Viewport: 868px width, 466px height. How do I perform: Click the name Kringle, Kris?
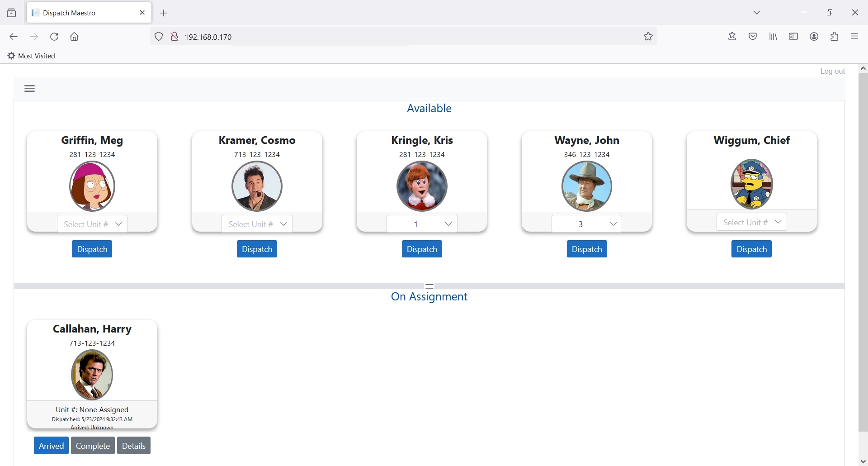pyautogui.click(x=422, y=140)
